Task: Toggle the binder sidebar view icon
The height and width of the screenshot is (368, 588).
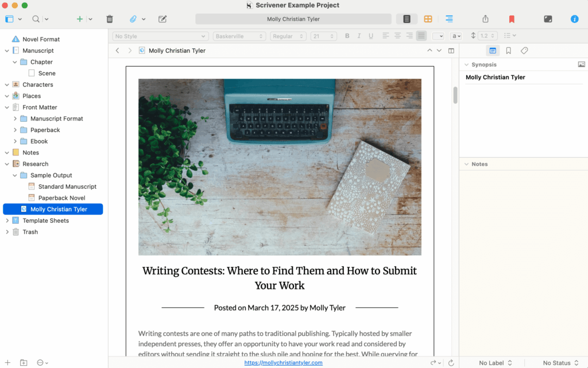Action: tap(9, 19)
